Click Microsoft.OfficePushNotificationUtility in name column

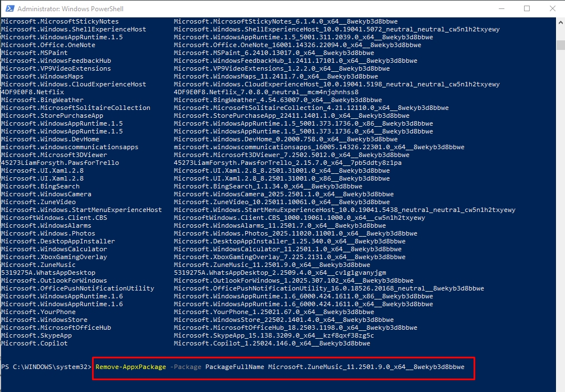(x=77, y=289)
